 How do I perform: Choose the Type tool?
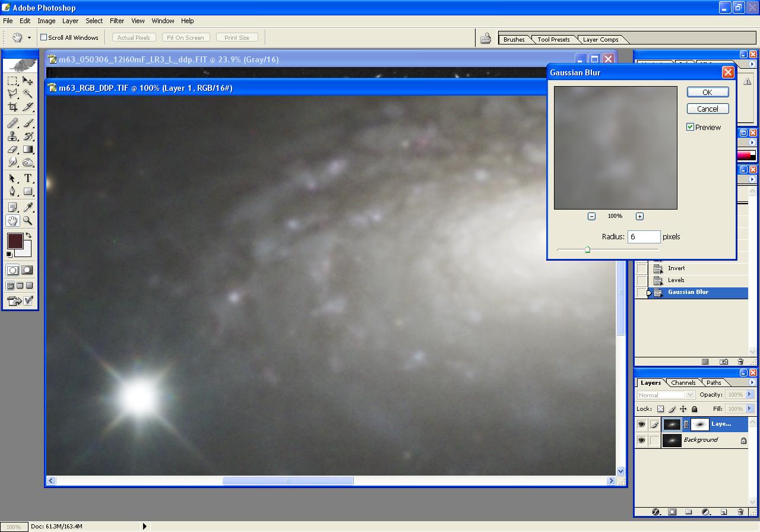pos(28,179)
